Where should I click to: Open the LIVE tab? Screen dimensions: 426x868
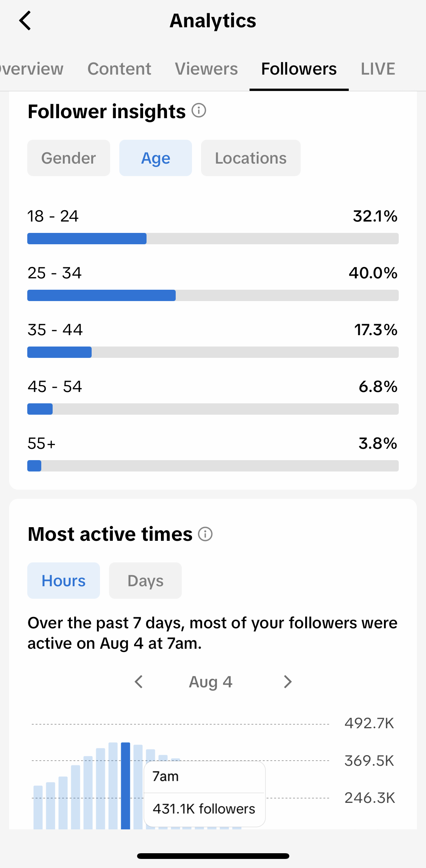(378, 69)
